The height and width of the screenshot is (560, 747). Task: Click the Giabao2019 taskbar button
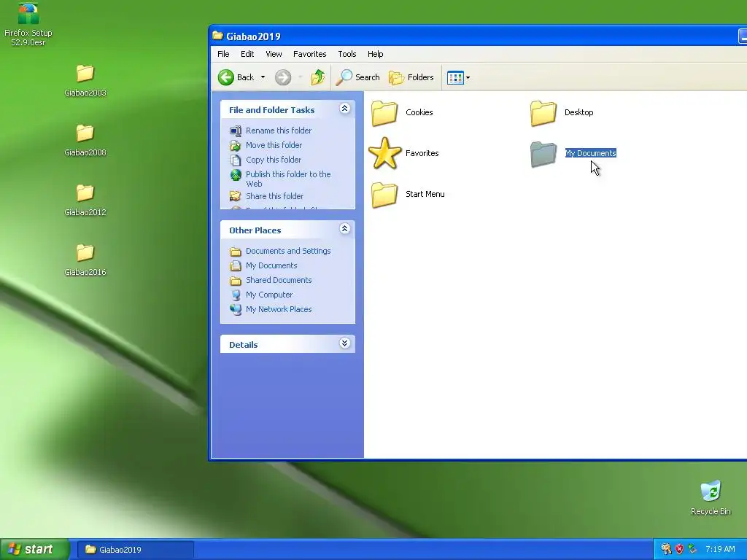[x=135, y=550]
